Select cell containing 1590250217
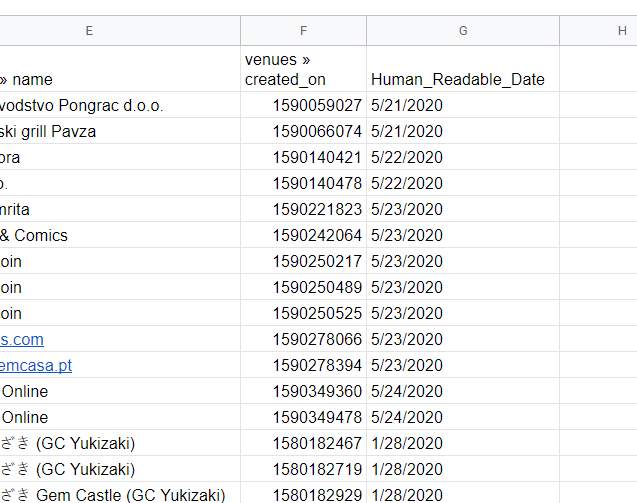This screenshot has height=503, width=637. [303, 261]
